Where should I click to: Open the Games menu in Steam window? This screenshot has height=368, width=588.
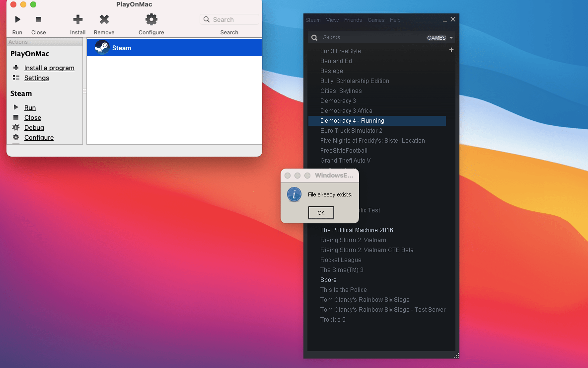pos(376,20)
